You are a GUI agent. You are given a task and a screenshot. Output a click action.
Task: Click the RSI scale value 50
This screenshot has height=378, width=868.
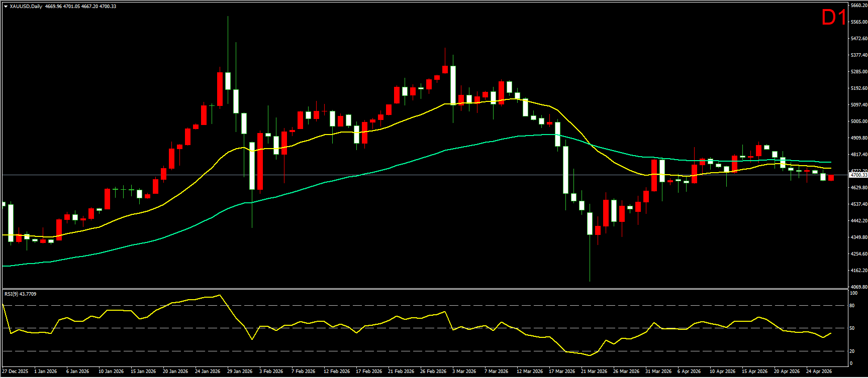tap(851, 328)
